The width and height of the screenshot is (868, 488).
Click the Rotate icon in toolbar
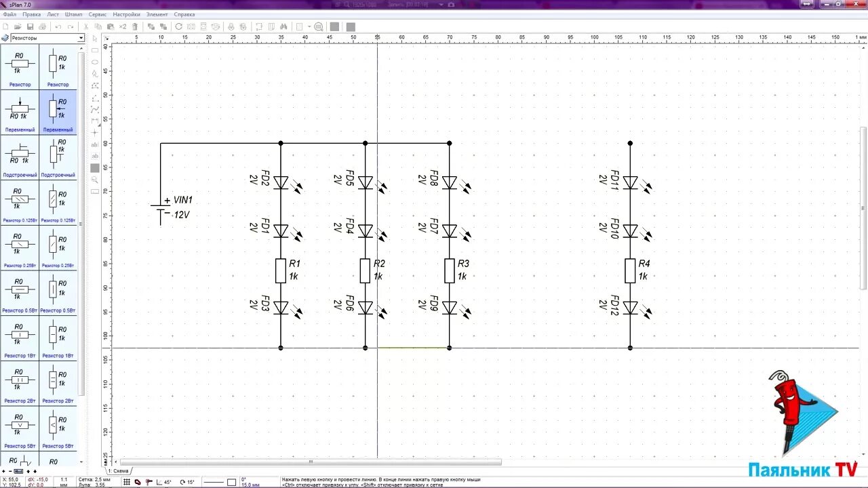click(178, 26)
